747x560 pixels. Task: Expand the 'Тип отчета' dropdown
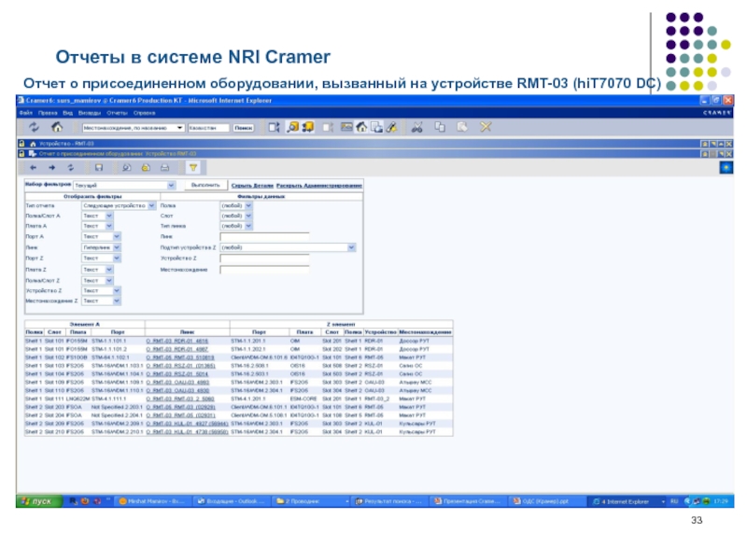150,204
